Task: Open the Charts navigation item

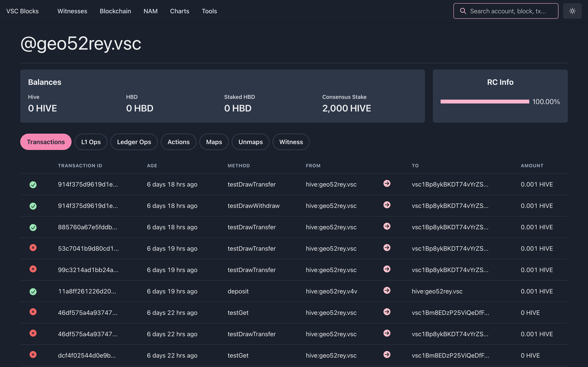Action: click(180, 11)
